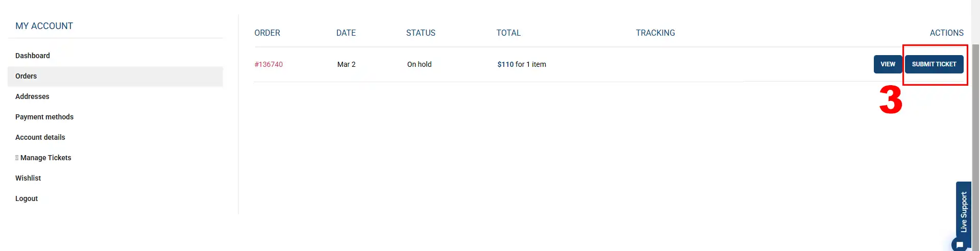Click the TRACKING column header
The height and width of the screenshot is (251, 980).
point(655,33)
